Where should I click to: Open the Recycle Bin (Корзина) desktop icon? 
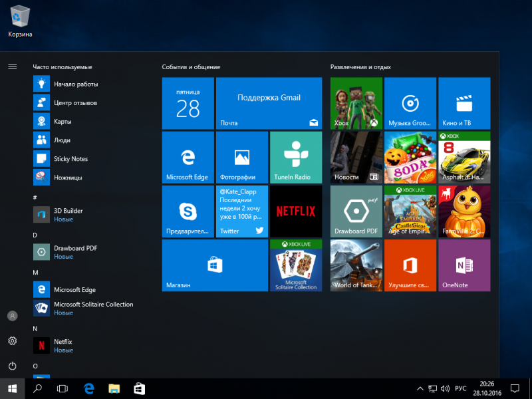coord(20,21)
